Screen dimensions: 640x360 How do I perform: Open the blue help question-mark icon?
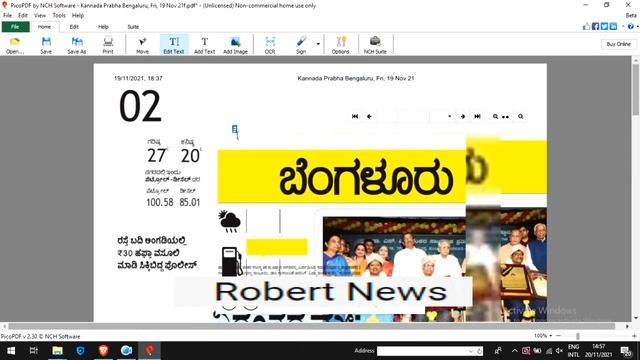coord(631,27)
